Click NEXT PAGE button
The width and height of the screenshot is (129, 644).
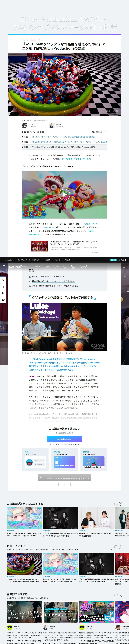(x=64, y=478)
